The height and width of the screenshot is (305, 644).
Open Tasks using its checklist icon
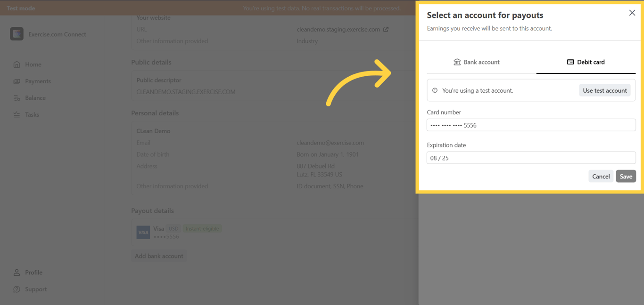pyautogui.click(x=18, y=114)
